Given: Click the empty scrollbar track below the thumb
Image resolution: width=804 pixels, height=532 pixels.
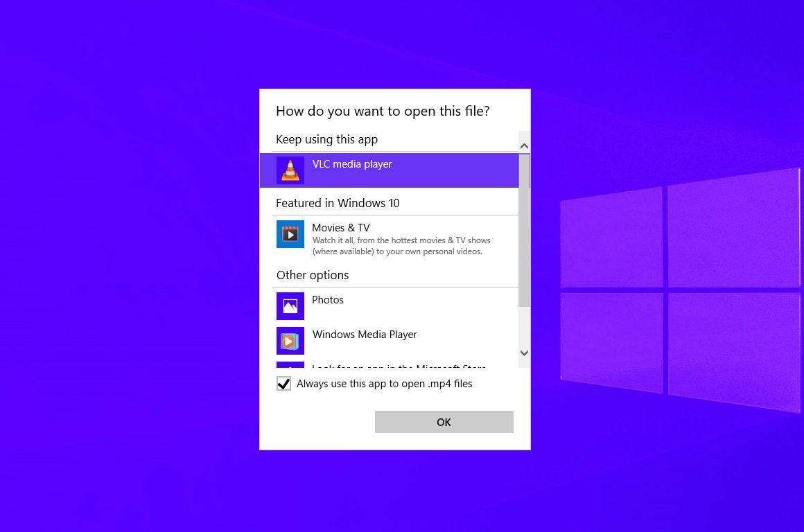Looking at the screenshot, I should (524, 327).
